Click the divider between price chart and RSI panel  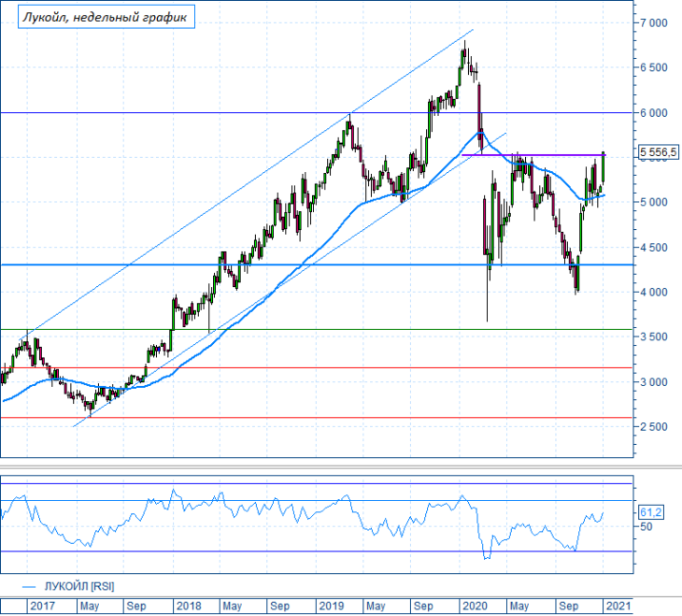pos(341,466)
